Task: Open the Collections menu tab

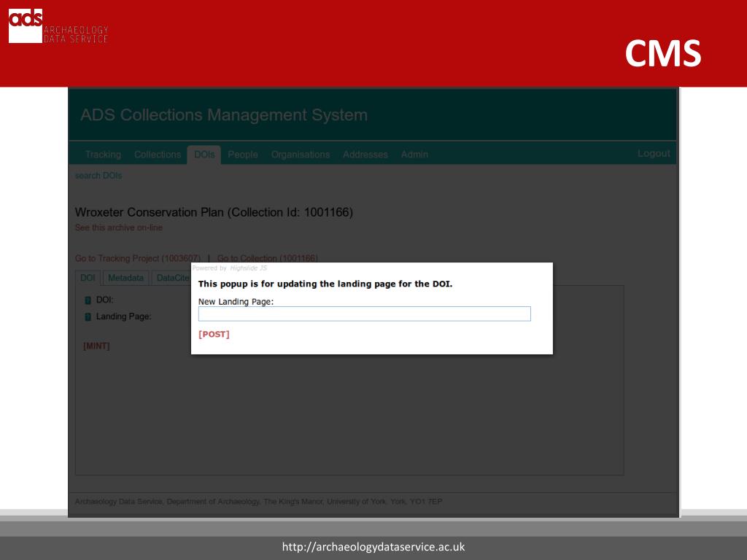Action: pos(158,155)
